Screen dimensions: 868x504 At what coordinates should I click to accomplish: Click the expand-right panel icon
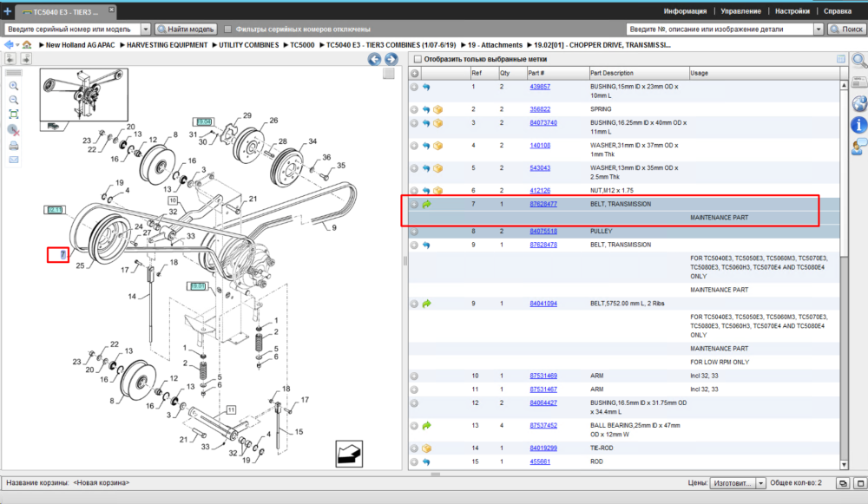25,58
